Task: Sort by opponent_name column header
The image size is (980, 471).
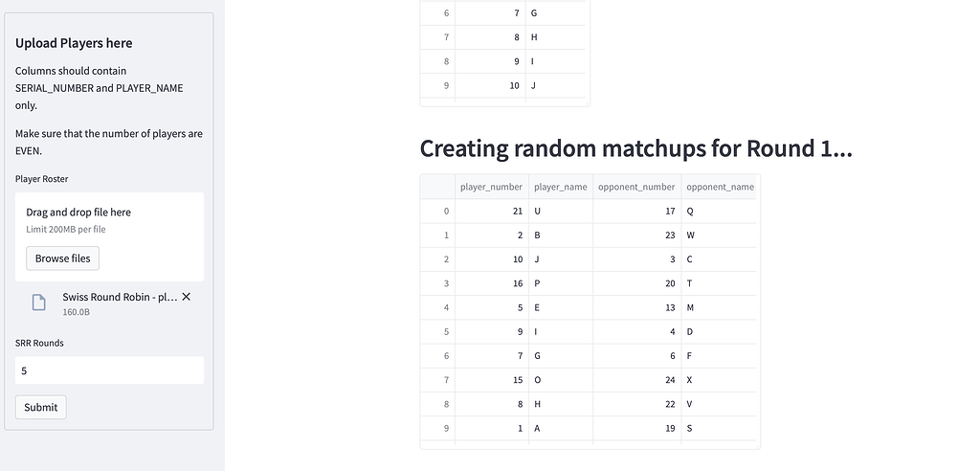Action: 720,187
